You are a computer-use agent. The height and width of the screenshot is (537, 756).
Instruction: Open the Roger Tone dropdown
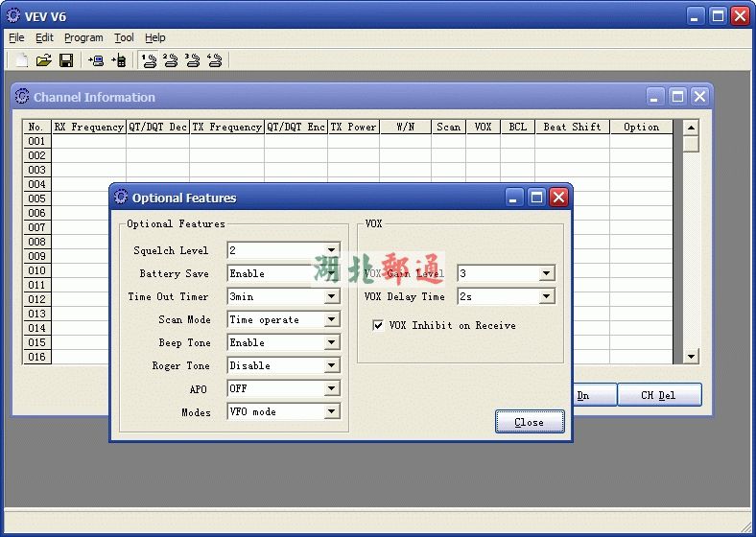331,365
